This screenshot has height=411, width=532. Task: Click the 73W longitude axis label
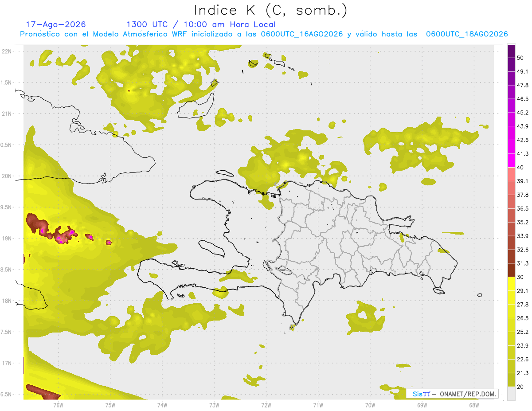(x=214, y=405)
